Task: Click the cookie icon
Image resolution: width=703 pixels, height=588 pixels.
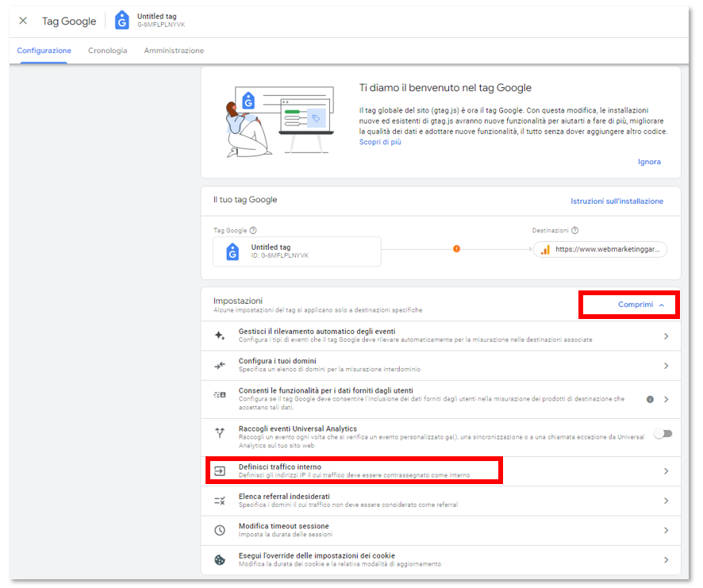Action: tap(220, 559)
